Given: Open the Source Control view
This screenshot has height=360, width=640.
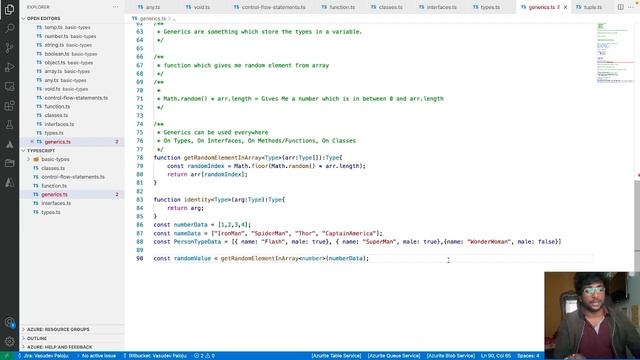Looking at the screenshot, I should pyautogui.click(x=9, y=48).
